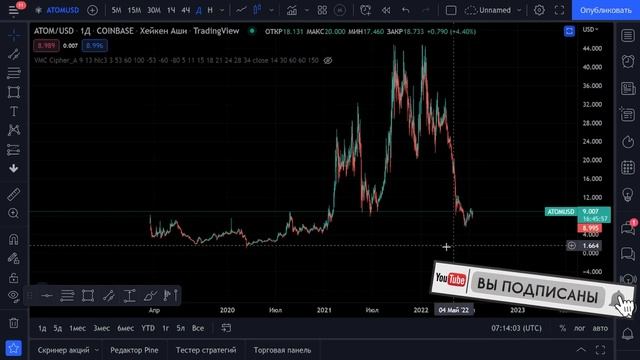Remove drawings with trash icon
The height and width of the screenshot is (360, 640).
[x=14, y=323]
